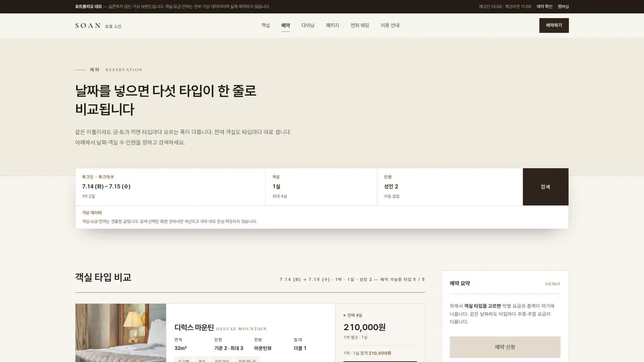Screen dimensions: 644x362
Task: Click the 검색 search button
Action: click(545, 187)
